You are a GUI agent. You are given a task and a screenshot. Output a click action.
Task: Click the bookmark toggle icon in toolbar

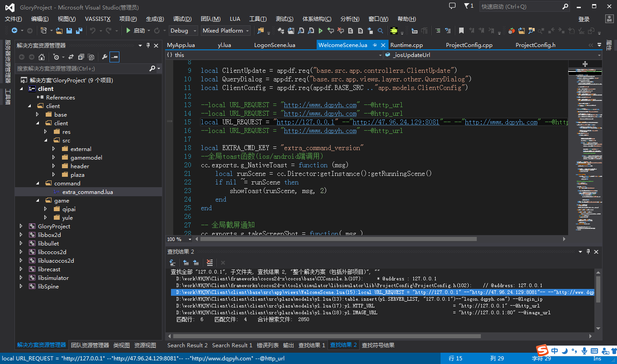[461, 31]
